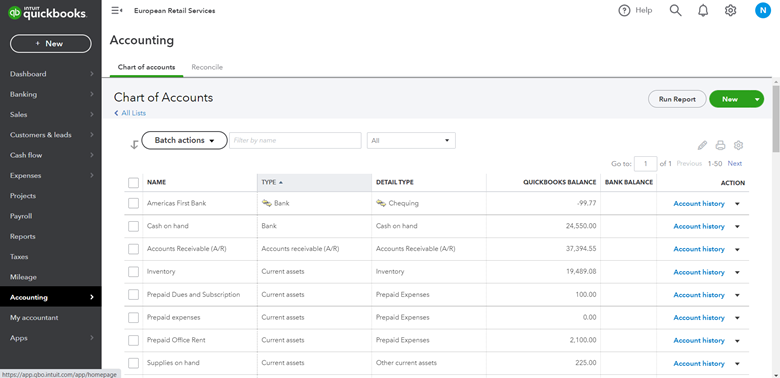This screenshot has width=780, height=378.
Task: Open Payroll in the sidebar
Action: pyautogui.click(x=51, y=216)
